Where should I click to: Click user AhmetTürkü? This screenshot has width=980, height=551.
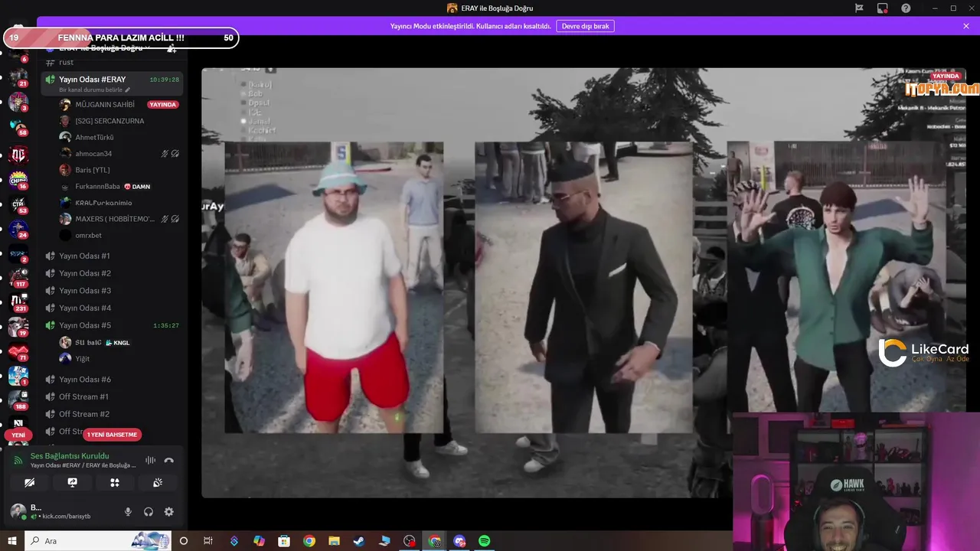(94, 138)
